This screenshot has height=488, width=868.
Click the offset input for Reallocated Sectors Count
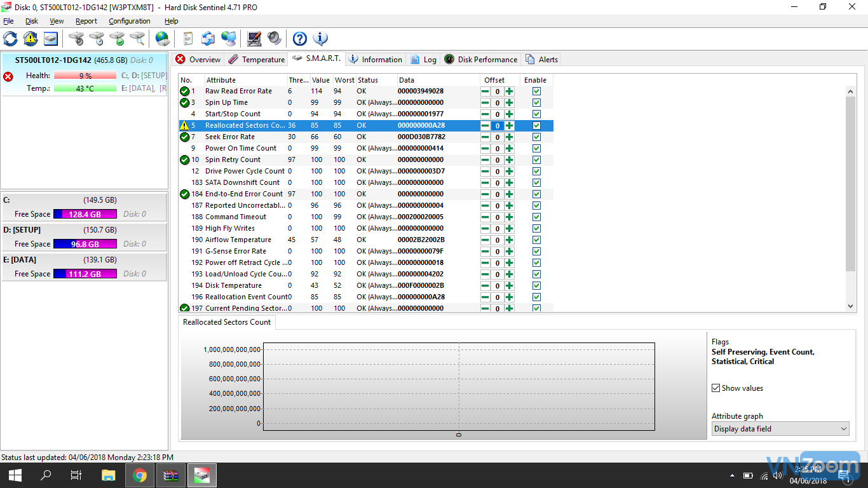tap(498, 125)
